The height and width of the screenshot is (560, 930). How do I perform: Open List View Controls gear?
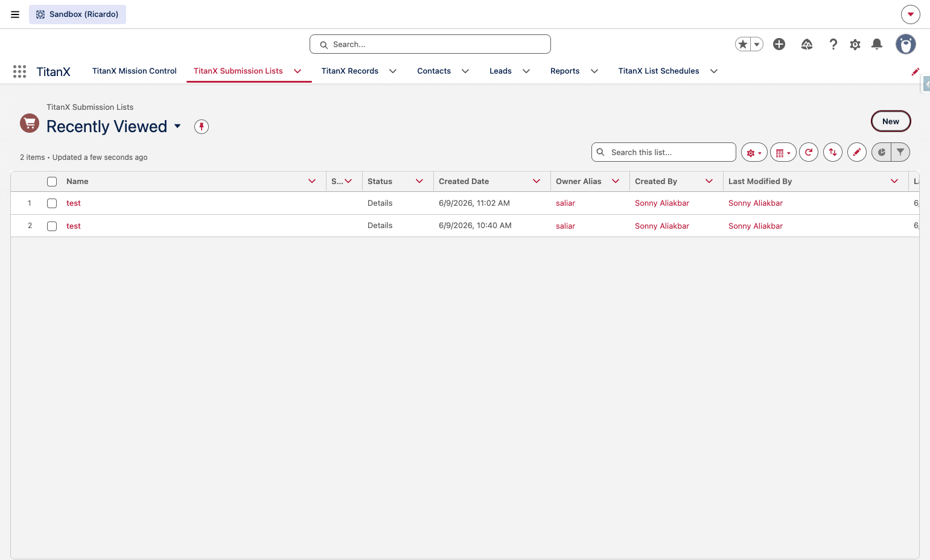coord(754,153)
